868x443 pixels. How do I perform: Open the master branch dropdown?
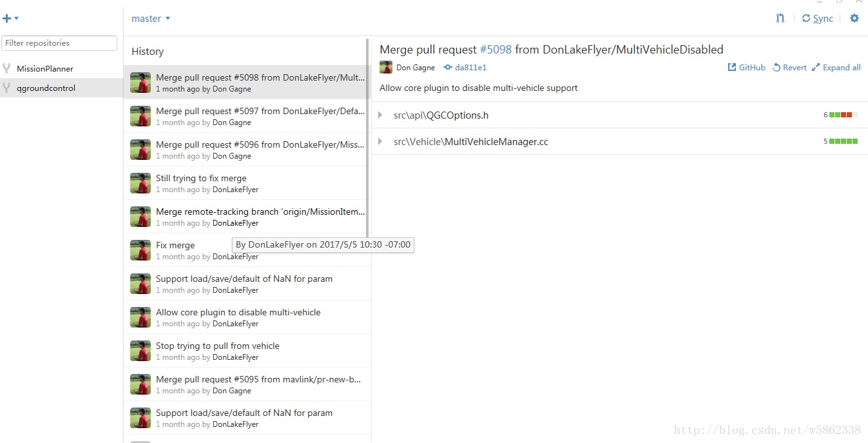[x=151, y=19]
